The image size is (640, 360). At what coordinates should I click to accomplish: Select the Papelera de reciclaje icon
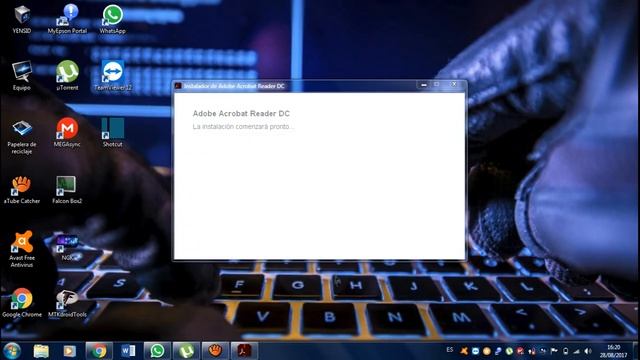(x=22, y=137)
